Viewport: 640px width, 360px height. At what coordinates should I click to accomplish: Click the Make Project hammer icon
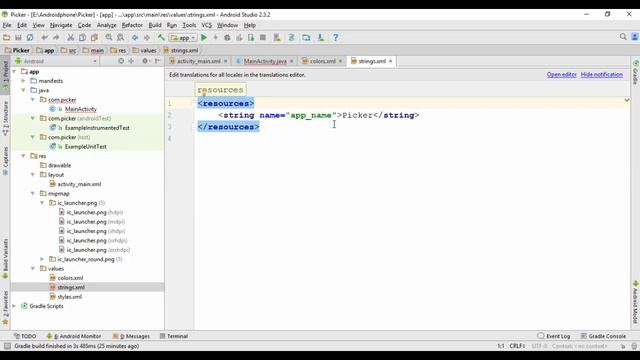161,38
